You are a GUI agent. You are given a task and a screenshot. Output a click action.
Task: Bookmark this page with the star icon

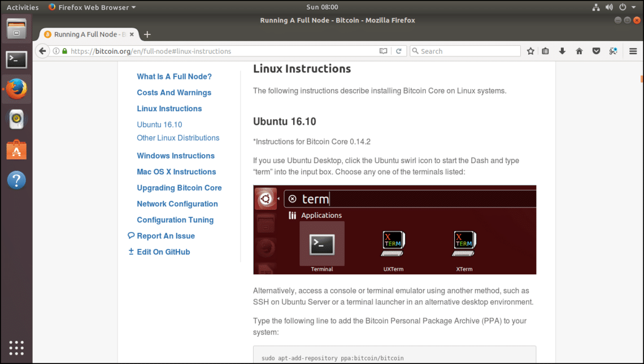tap(530, 51)
